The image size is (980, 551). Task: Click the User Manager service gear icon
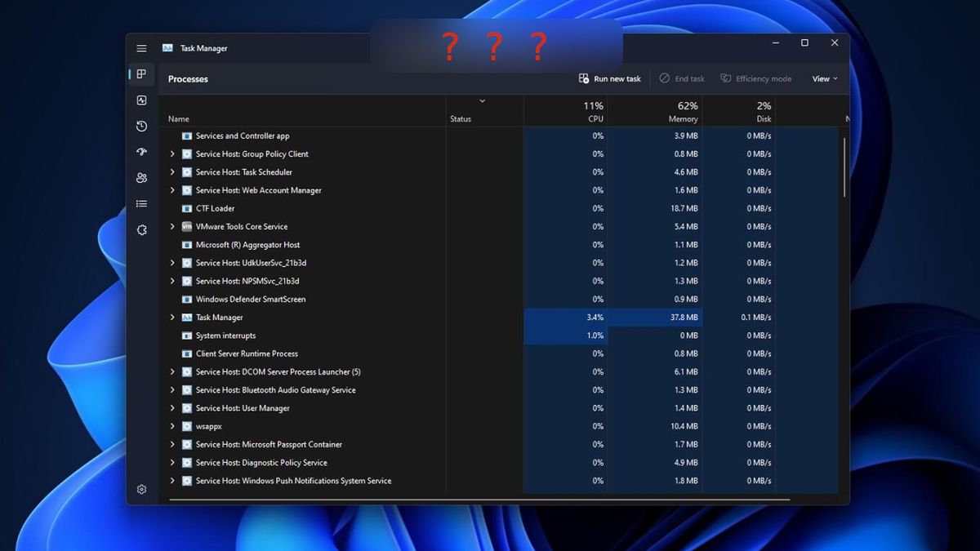coord(187,408)
